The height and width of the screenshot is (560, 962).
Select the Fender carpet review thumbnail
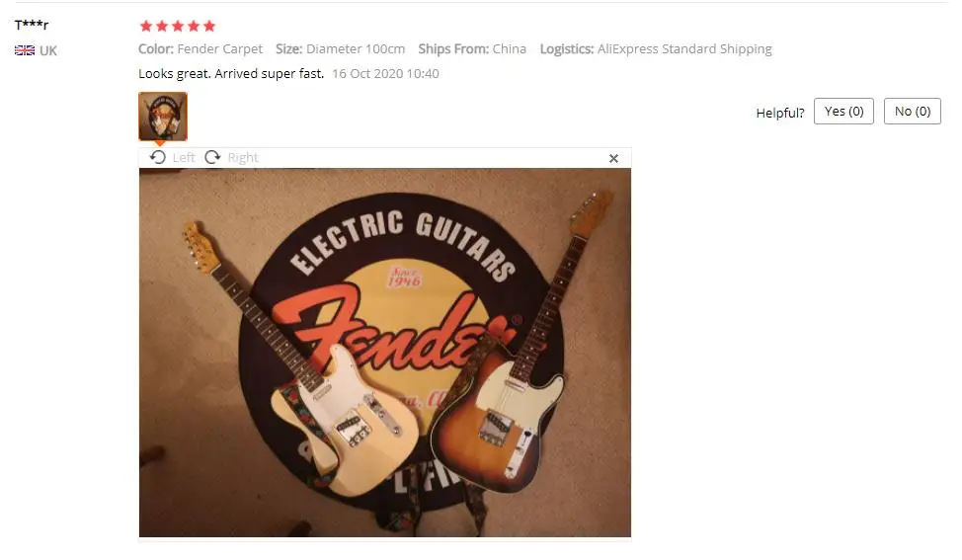163,117
